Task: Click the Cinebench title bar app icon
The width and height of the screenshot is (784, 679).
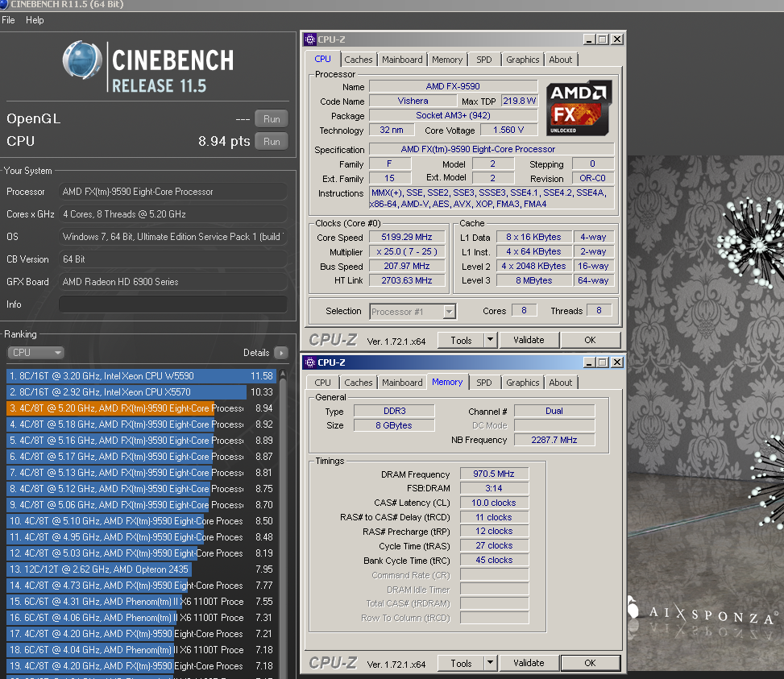Action: (4, 5)
